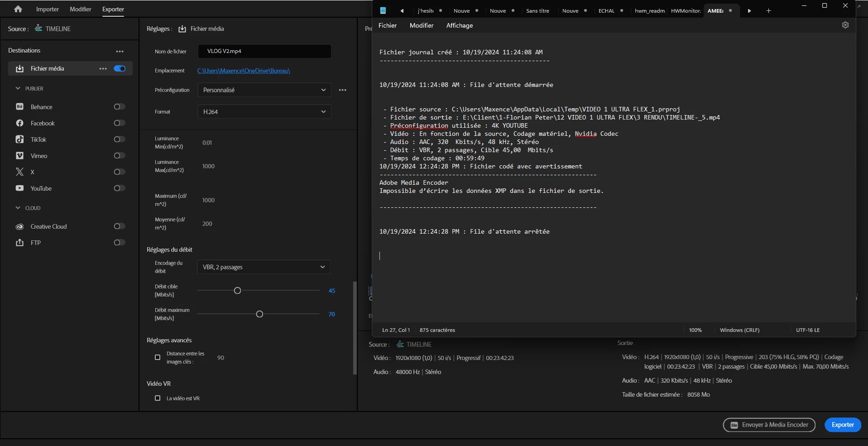Check La vidéo est VR box
The height and width of the screenshot is (446, 868).
[158, 398]
